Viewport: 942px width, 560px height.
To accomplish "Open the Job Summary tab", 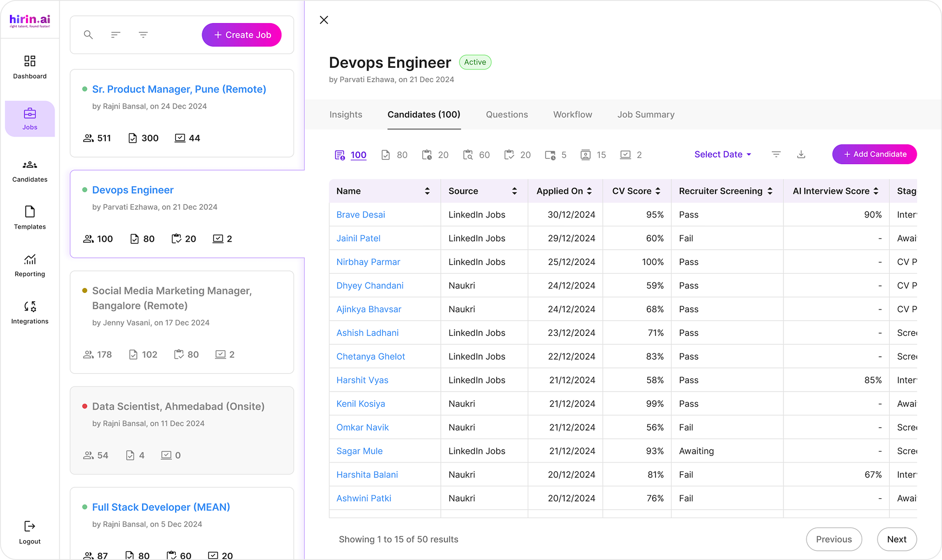I will coord(646,115).
